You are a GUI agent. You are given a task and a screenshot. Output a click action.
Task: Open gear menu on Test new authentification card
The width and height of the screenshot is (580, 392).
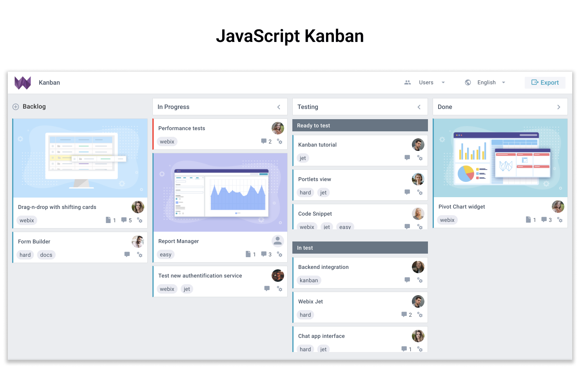coord(280,289)
